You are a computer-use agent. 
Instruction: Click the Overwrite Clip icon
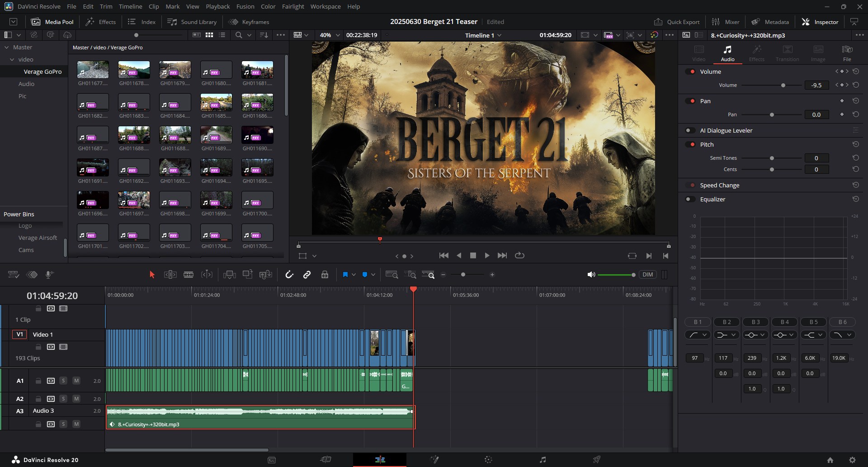pos(247,275)
